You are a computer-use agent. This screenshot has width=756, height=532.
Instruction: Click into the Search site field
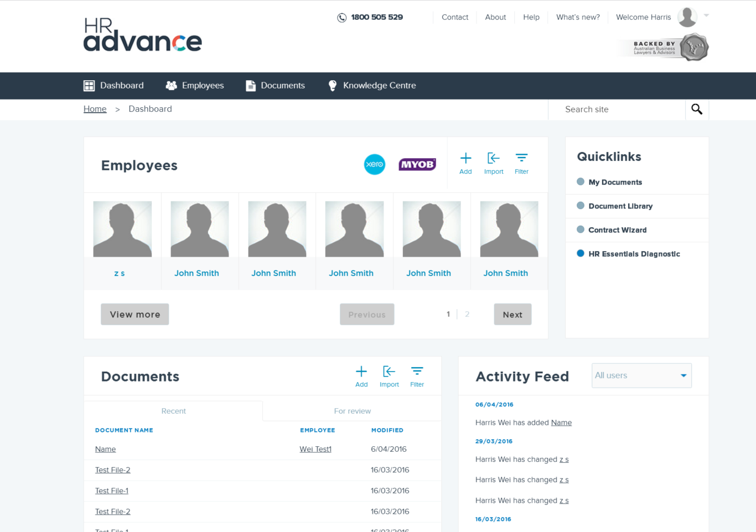(x=617, y=109)
